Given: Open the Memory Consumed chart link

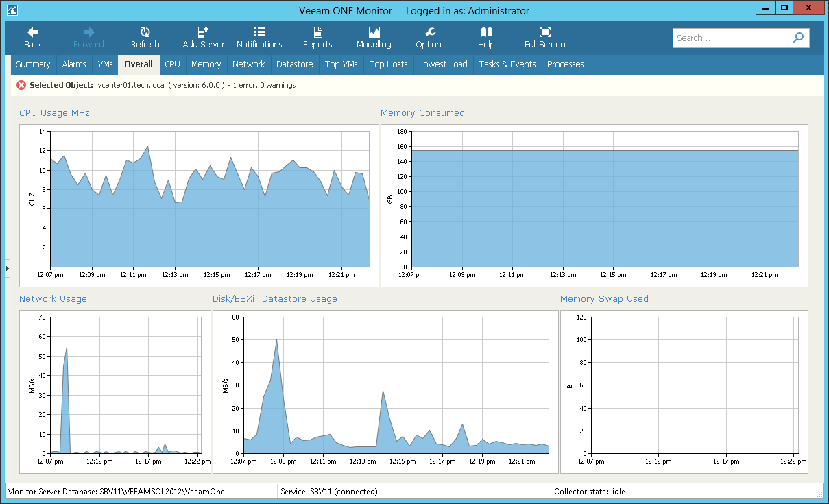Looking at the screenshot, I should pyautogui.click(x=422, y=112).
